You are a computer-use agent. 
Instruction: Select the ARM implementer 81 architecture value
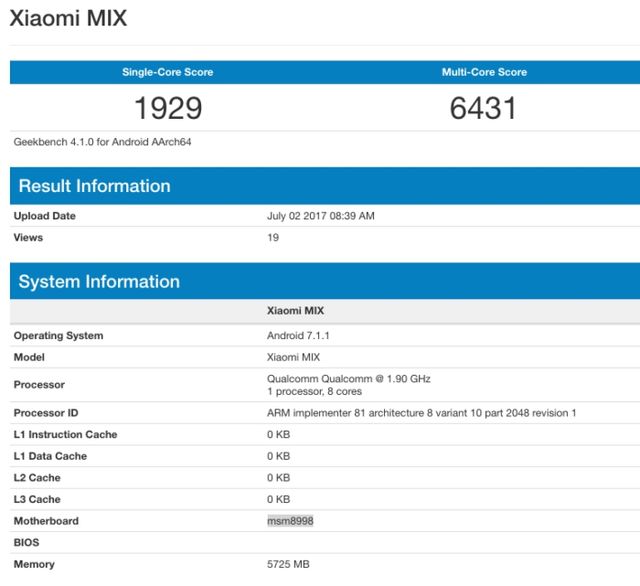422,413
